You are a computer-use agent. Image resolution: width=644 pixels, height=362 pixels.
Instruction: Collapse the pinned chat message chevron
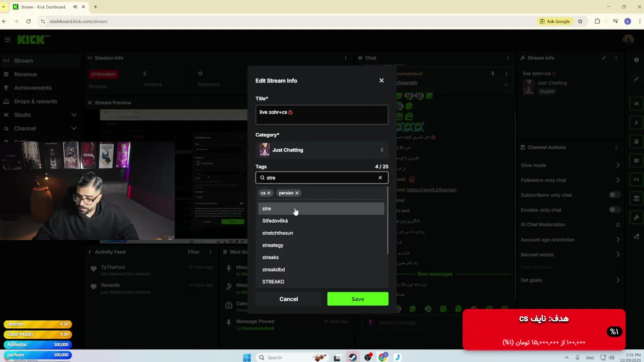tap(506, 84)
